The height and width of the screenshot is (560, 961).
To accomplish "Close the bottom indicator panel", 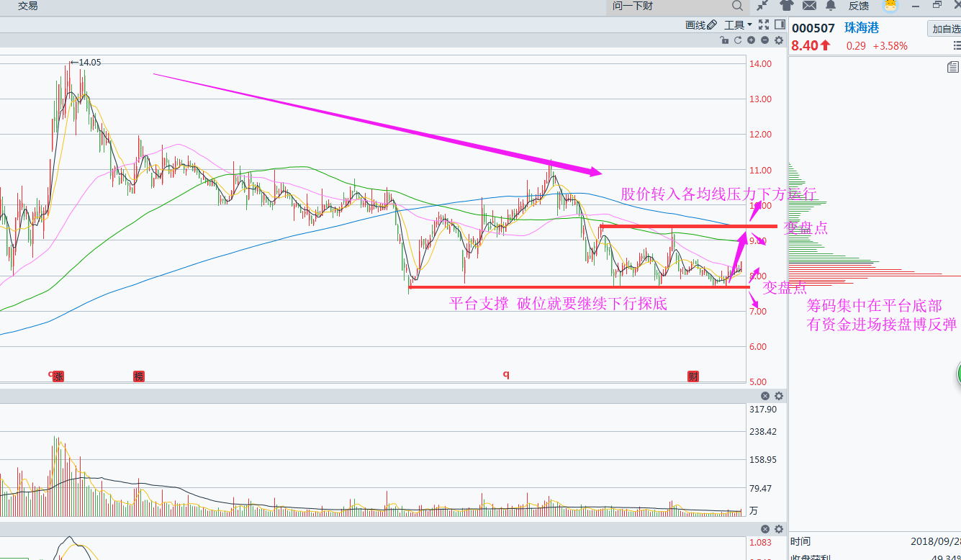I will click(x=765, y=529).
